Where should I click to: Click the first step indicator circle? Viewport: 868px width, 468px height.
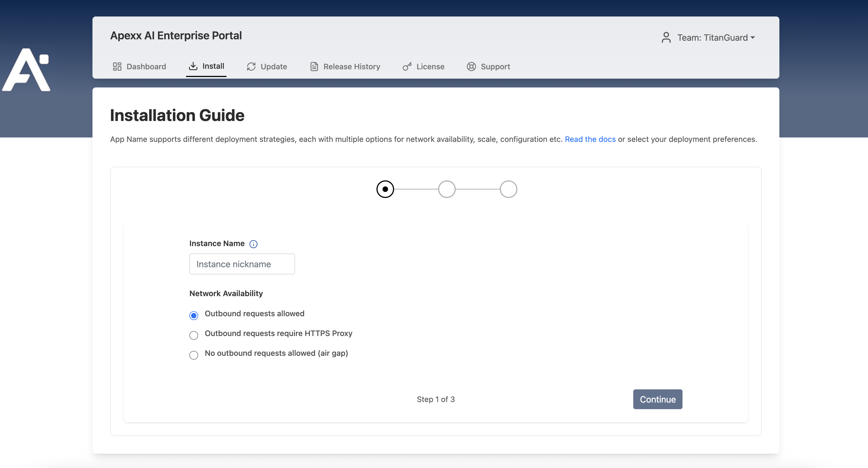click(x=385, y=189)
